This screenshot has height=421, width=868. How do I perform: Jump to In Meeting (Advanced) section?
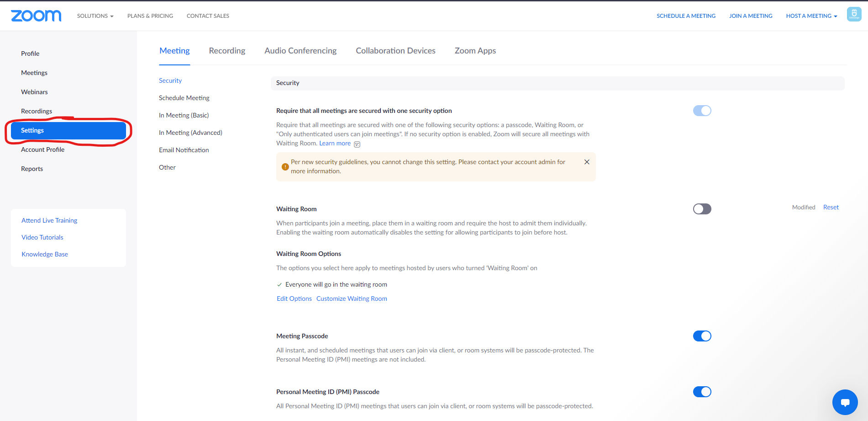click(x=190, y=133)
